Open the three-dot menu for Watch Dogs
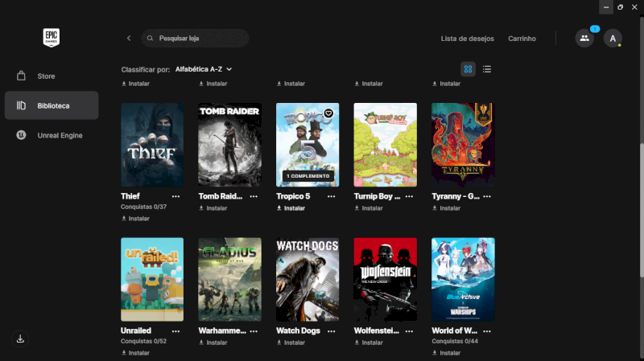 [x=332, y=331]
